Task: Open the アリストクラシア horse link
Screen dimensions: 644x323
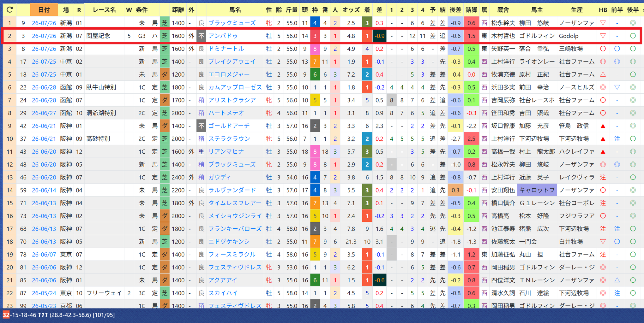Action: [232, 100]
